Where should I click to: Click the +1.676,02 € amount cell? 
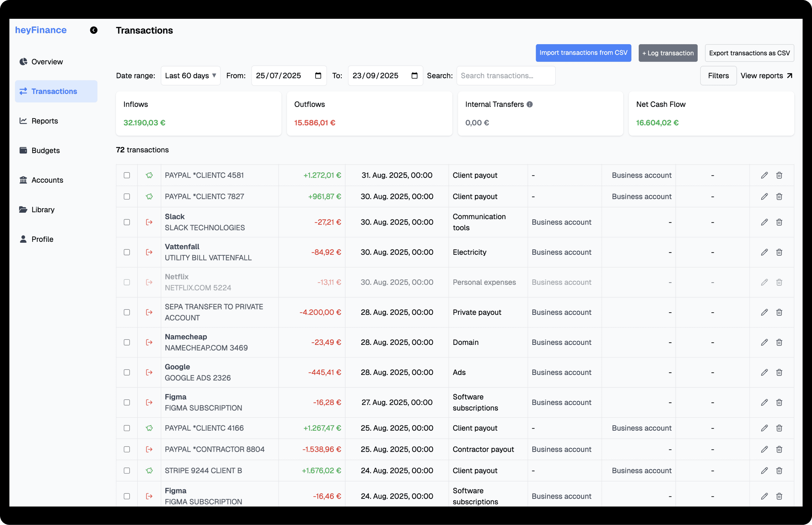pyautogui.click(x=312, y=471)
